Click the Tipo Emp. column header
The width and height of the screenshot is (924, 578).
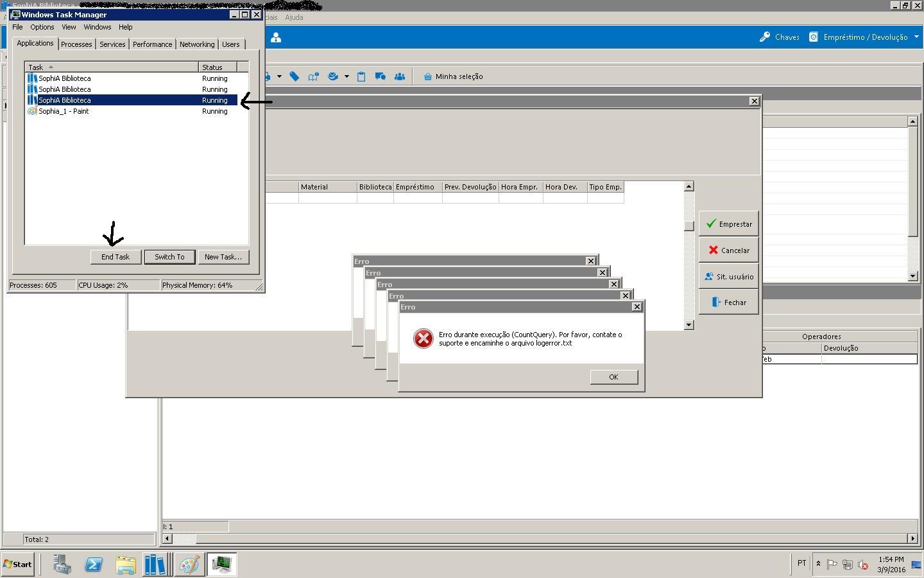606,187
